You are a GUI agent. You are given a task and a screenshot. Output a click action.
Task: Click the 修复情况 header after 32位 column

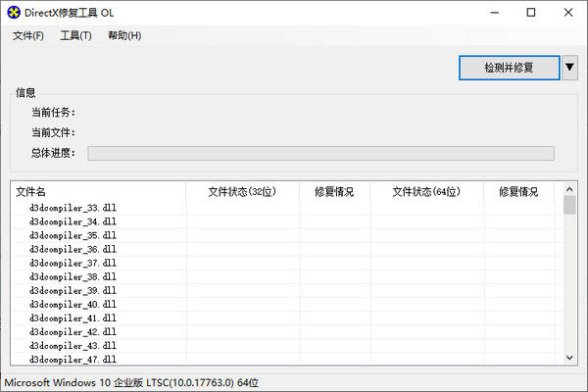334,192
